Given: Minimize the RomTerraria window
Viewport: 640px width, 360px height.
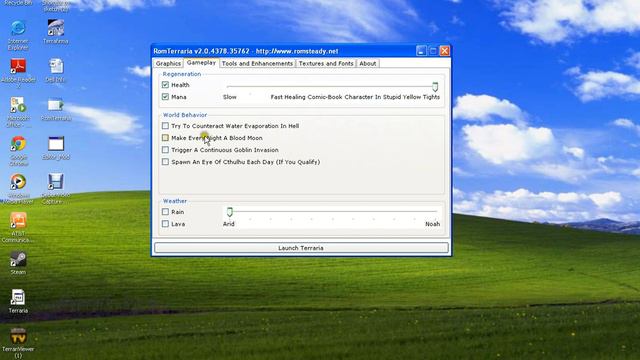Looking at the screenshot, I should pyautogui.click(x=422, y=51).
